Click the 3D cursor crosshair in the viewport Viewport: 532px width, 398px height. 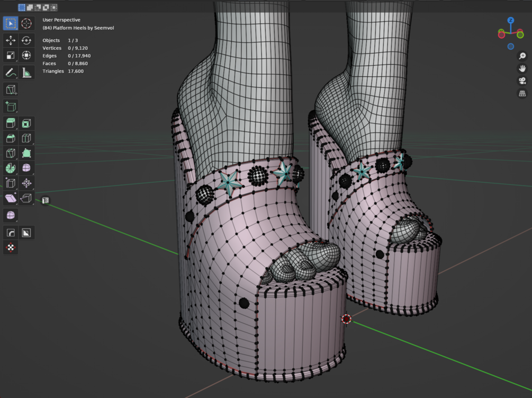[346, 319]
